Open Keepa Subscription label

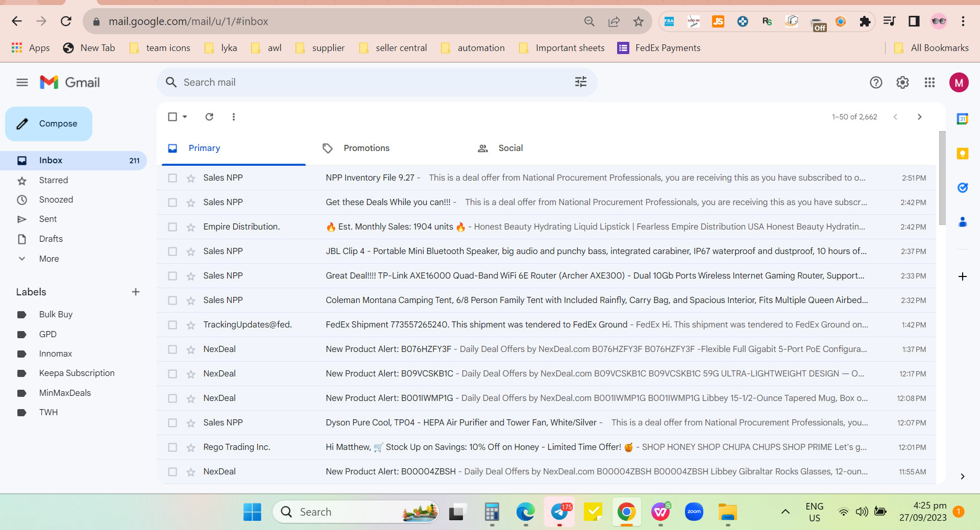[77, 373]
